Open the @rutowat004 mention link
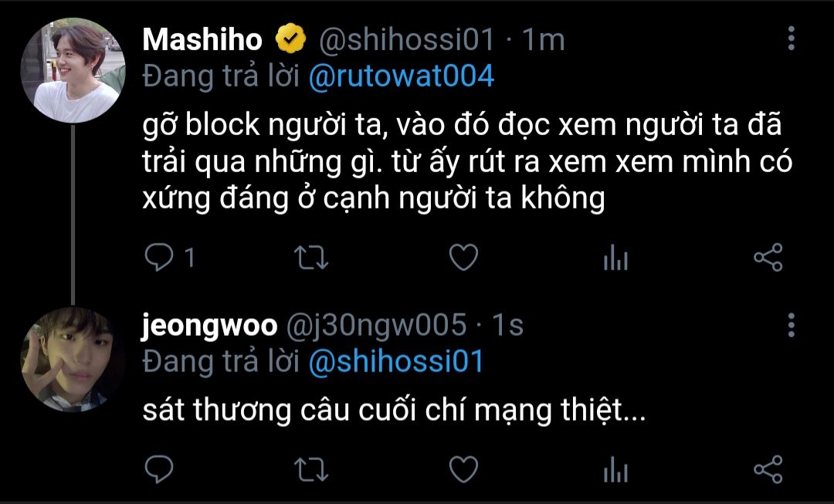The height and width of the screenshot is (504, 834). pos(402,76)
